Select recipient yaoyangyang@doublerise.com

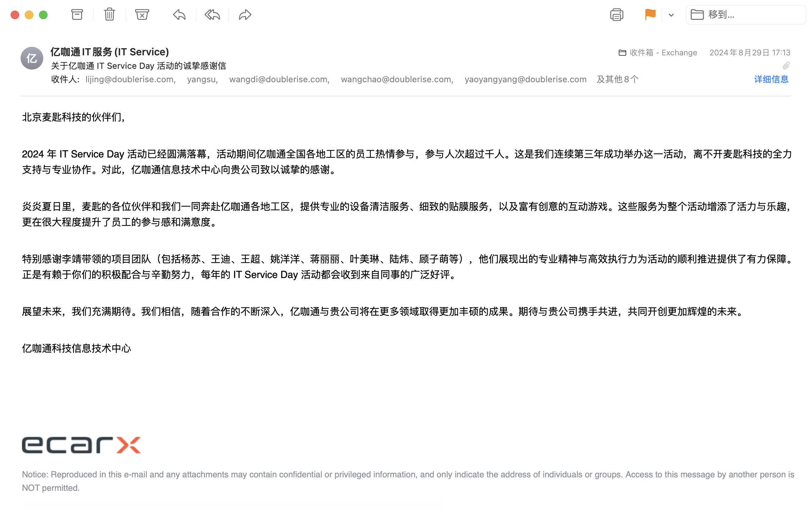525,79
